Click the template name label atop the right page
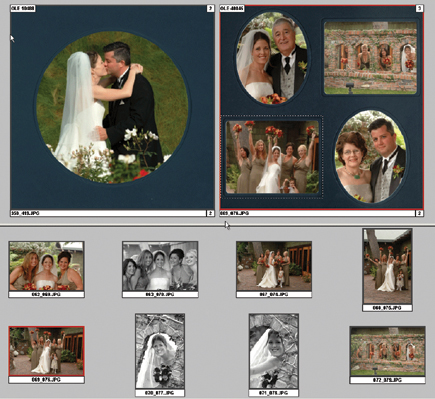This screenshot has width=435, height=399. point(232,9)
